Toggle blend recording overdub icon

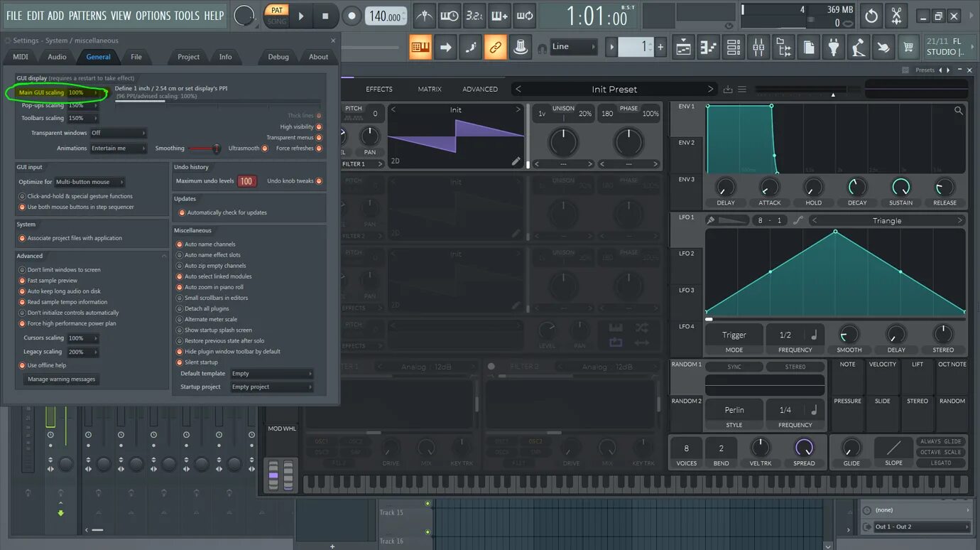coord(500,16)
